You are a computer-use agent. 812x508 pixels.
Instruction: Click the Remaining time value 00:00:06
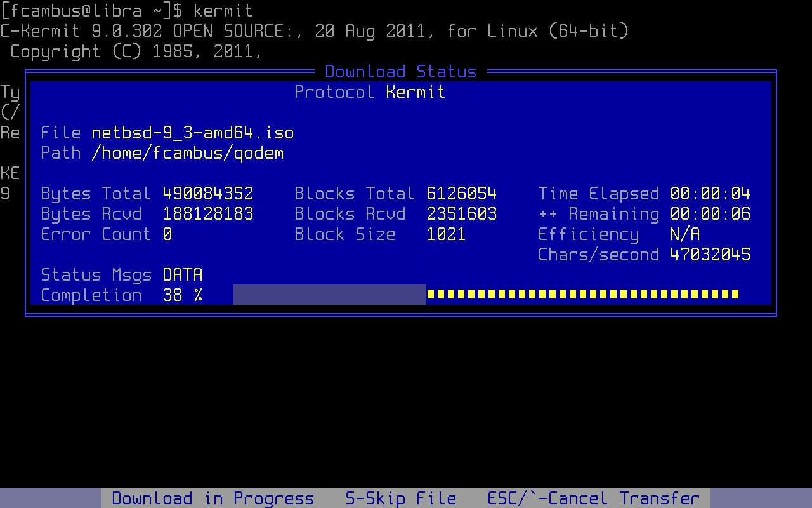[710, 214]
